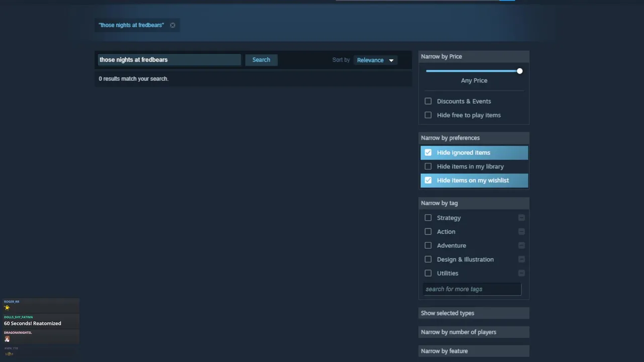The height and width of the screenshot is (362, 644).
Task: Click the price slider handle
Action: point(519,71)
